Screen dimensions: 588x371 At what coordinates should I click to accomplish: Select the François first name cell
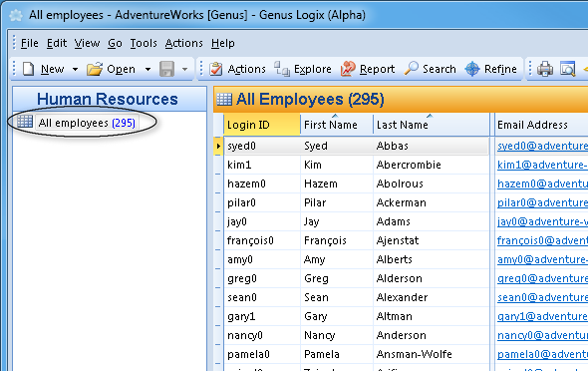[337, 240]
